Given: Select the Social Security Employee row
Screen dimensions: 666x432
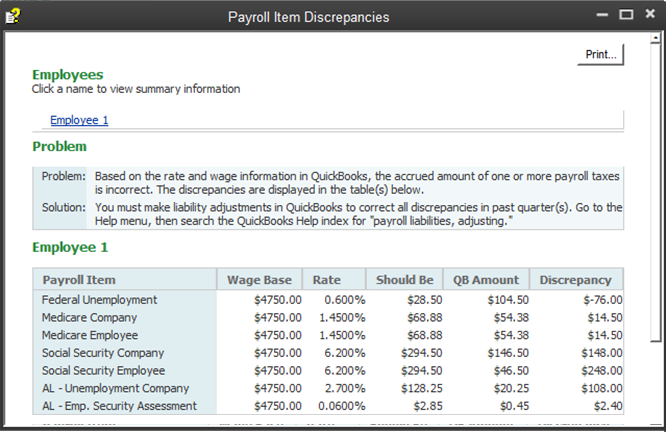Looking at the screenshot, I should (328, 370).
